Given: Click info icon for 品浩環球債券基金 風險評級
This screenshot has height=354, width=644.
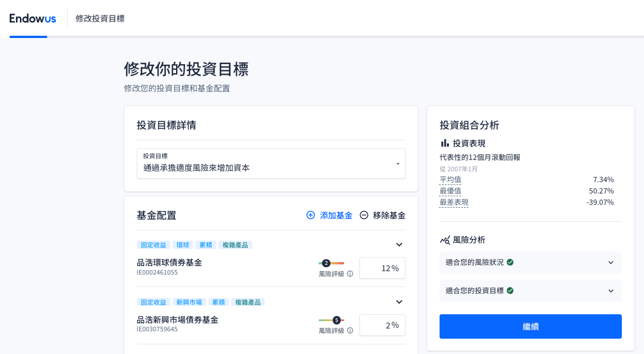Looking at the screenshot, I should (x=350, y=274).
